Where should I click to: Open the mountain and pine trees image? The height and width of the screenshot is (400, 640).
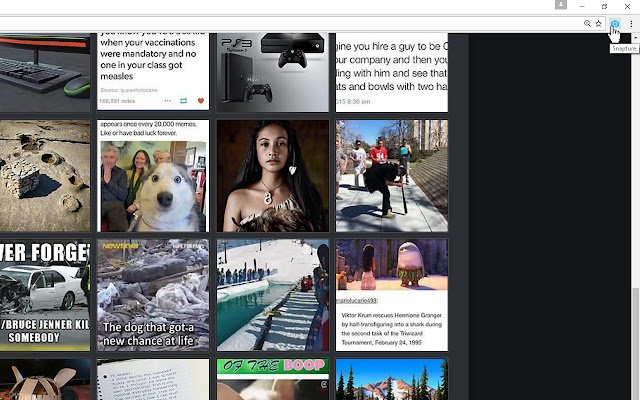coord(392,380)
